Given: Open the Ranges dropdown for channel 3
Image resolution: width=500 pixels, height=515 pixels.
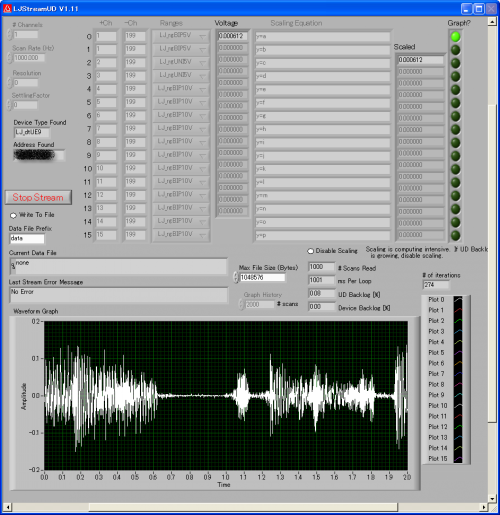Looking at the screenshot, I should click(x=181, y=76).
